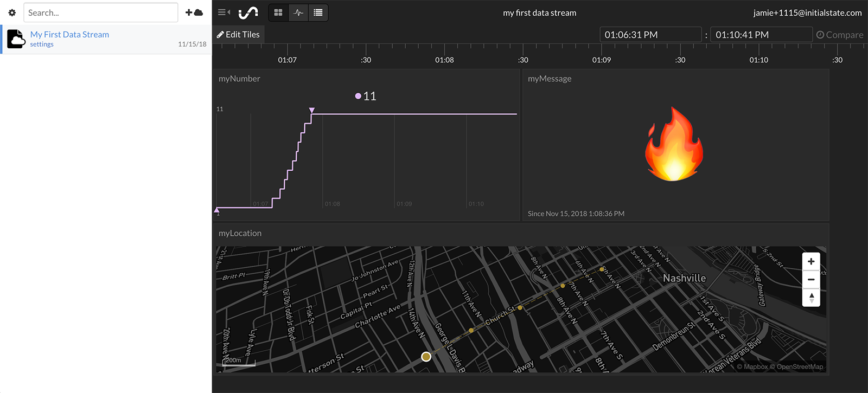Switch to Tiles grid view
The height and width of the screenshot is (393, 868).
(278, 12)
